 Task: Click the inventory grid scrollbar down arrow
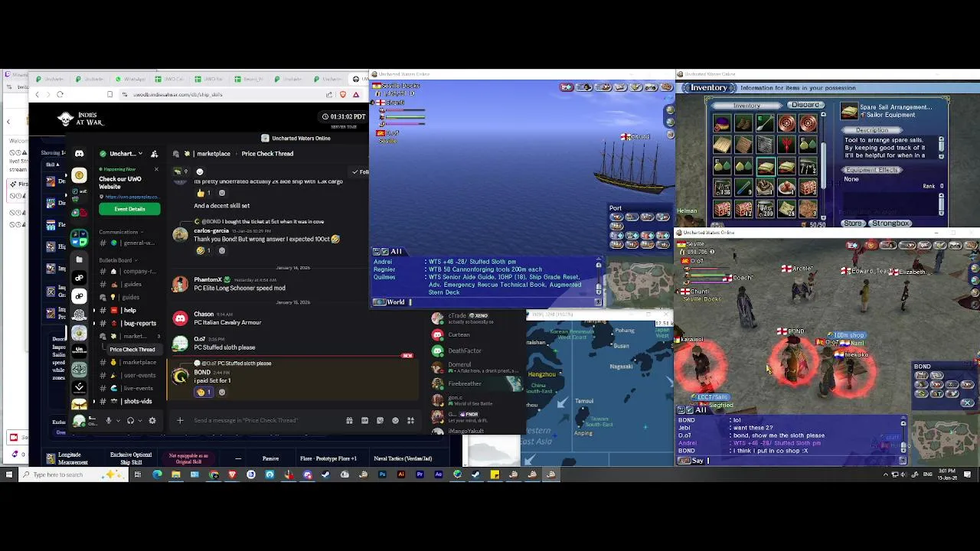823,218
